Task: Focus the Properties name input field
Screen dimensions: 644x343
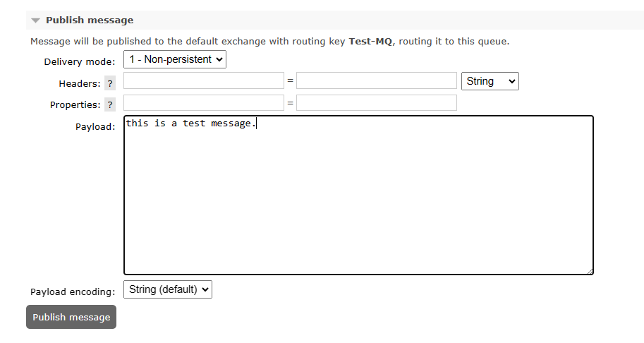Action: click(x=204, y=103)
